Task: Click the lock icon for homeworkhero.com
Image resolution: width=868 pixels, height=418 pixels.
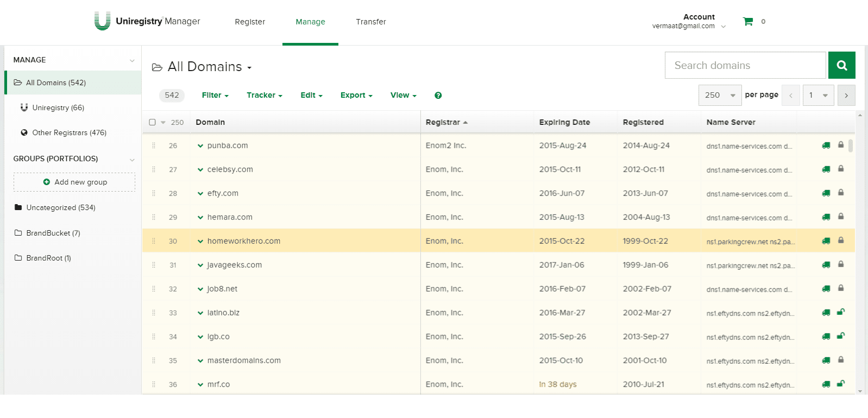Action: point(841,240)
